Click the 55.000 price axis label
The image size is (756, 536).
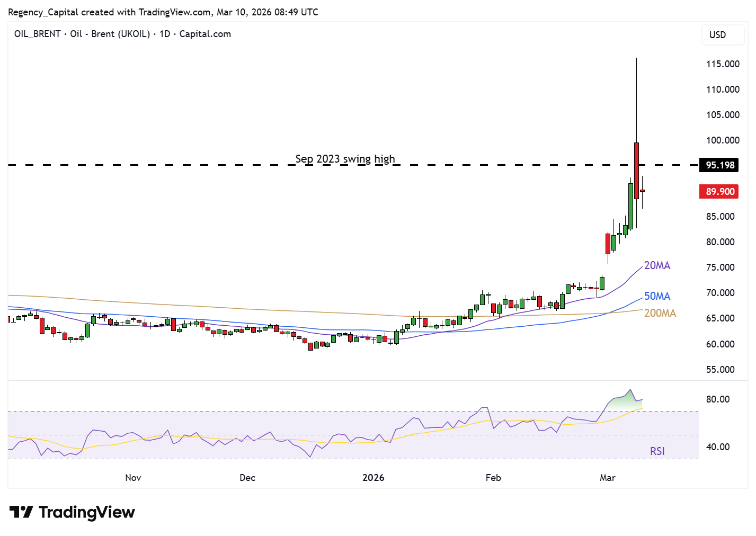coord(721,370)
